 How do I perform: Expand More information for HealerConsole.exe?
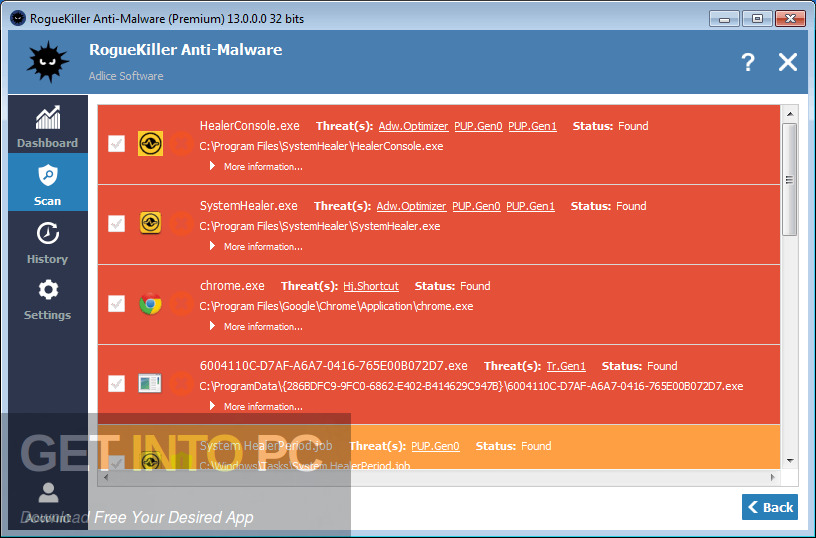coord(256,166)
